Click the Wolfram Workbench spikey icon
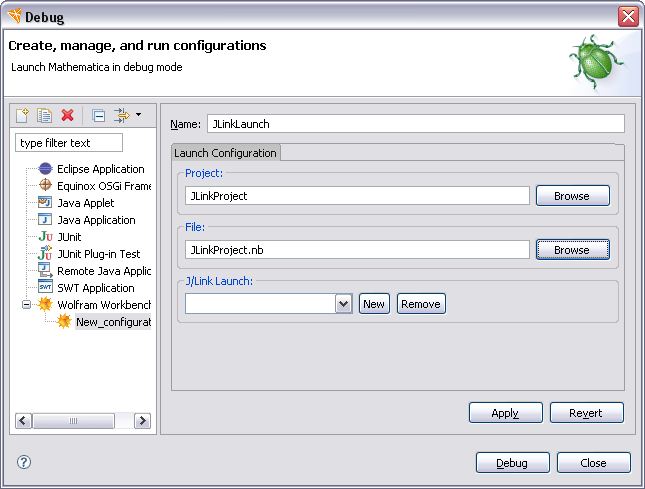 pos(45,304)
